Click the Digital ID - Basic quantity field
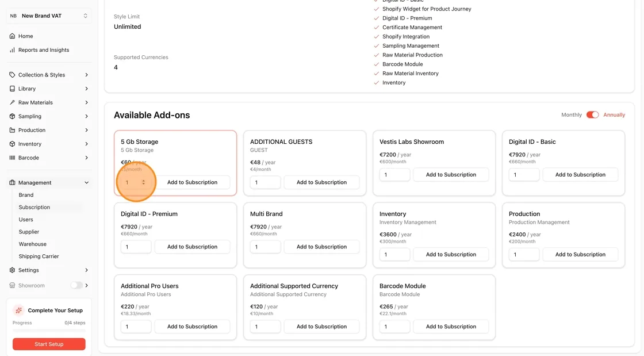This screenshot has height=356, width=644. [x=524, y=174]
